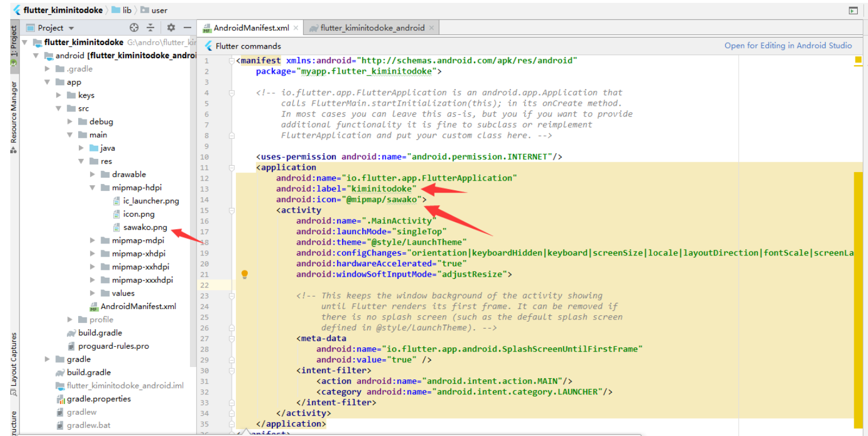The height and width of the screenshot is (436, 868).
Task: Collapse the mipmap-hdpi folder arrow
Action: (x=93, y=188)
